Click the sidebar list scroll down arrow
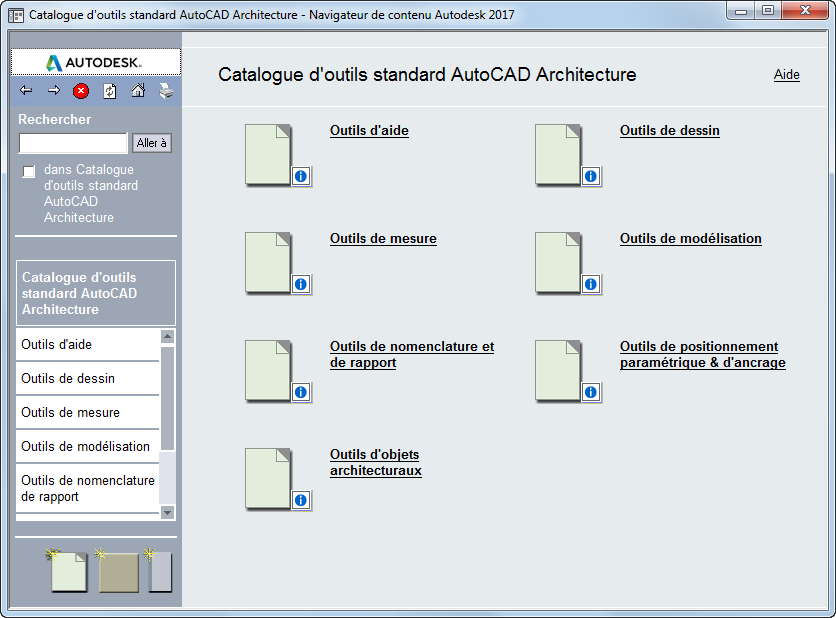The width and height of the screenshot is (836, 618). coord(167,513)
